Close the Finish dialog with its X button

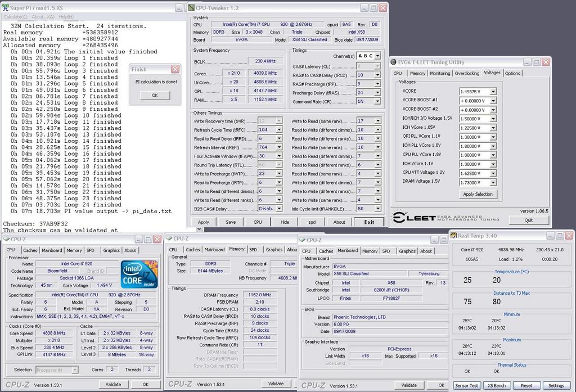(175, 69)
